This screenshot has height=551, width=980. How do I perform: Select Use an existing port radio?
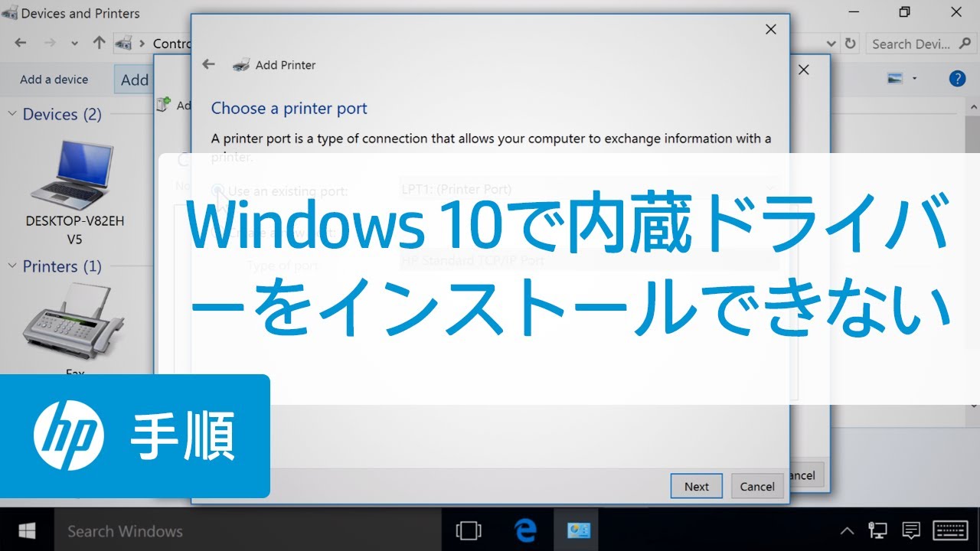(218, 191)
